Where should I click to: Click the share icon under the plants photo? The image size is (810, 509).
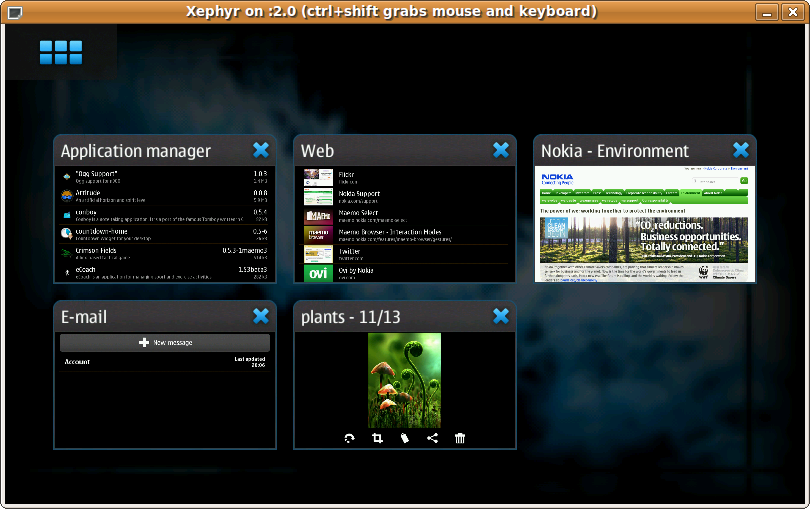coord(432,438)
